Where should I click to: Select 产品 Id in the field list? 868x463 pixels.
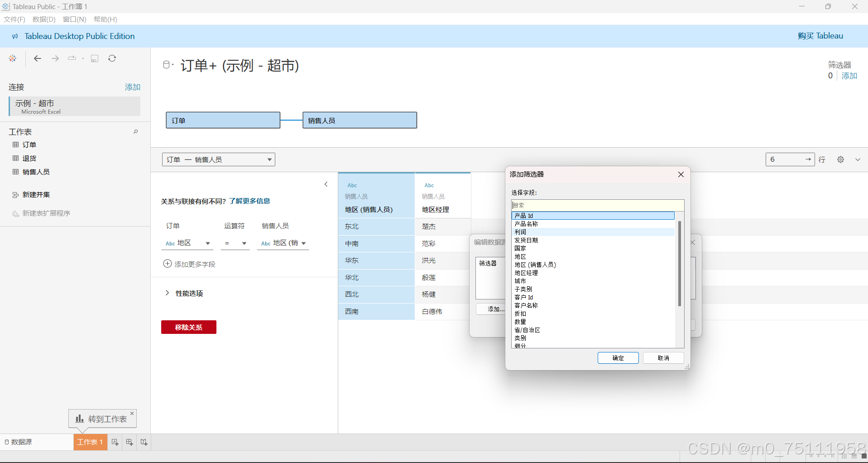click(593, 216)
